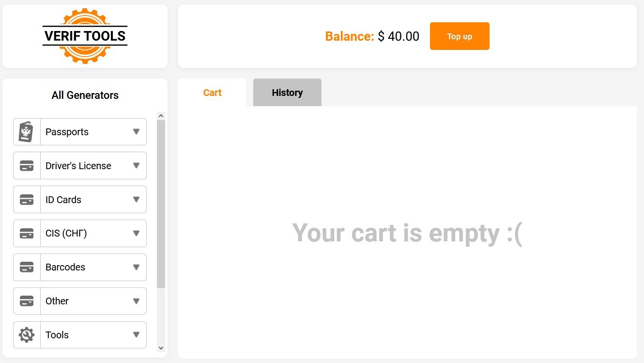Image resolution: width=644 pixels, height=363 pixels.
Task: Expand the Passports dropdown arrow
Action: (x=136, y=132)
